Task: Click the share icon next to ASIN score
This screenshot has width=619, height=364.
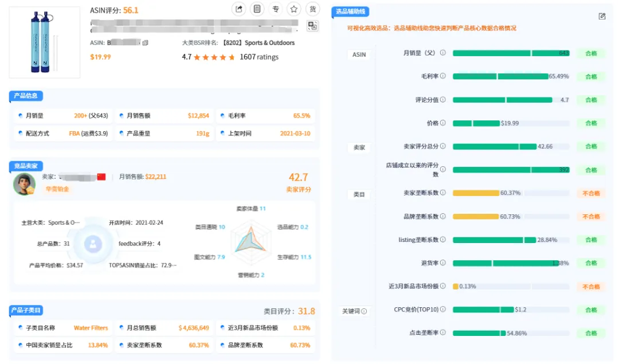Action: tap(239, 9)
